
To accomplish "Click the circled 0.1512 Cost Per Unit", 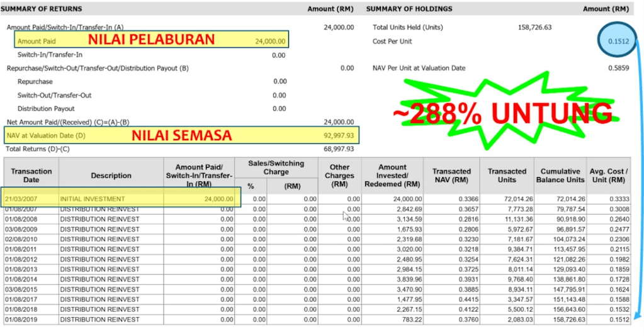I will pyautogui.click(x=613, y=42).
